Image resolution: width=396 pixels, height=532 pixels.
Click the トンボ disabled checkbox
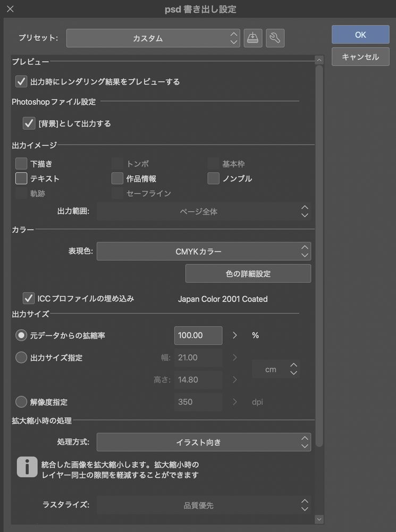tap(117, 163)
